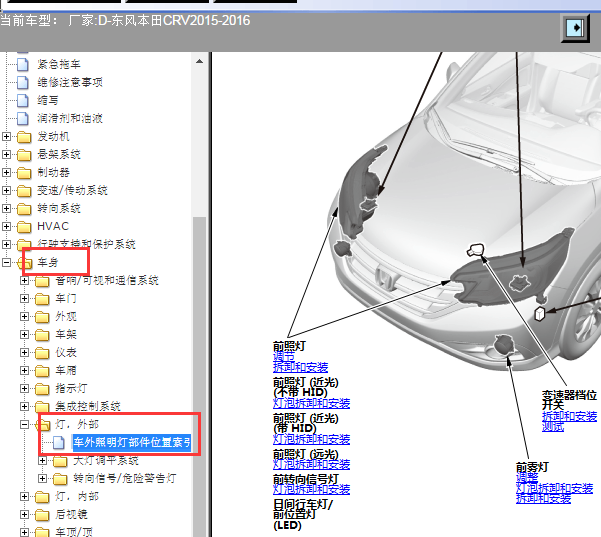Click the document icon beside 维修注意事项
This screenshot has height=537, width=601.
click(23, 82)
